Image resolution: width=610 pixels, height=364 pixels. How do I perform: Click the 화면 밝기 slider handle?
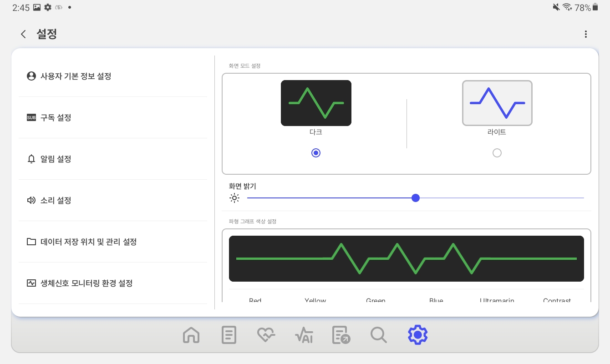coord(415,198)
